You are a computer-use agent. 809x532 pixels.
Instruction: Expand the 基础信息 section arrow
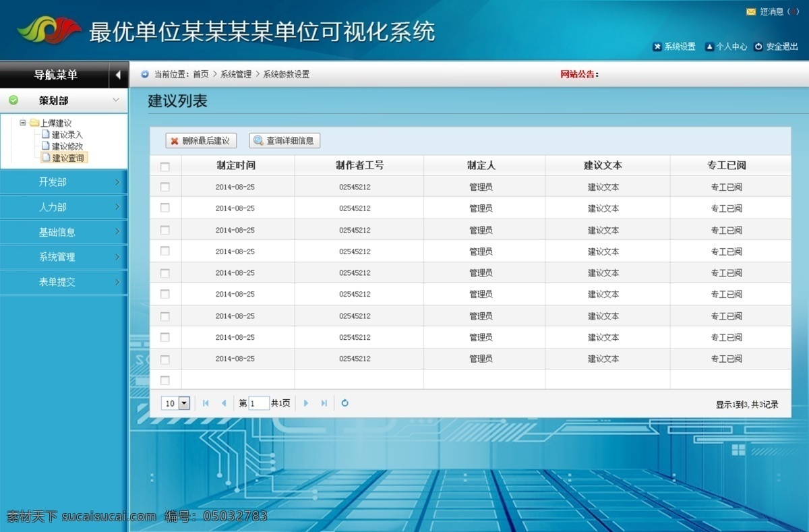tap(117, 232)
